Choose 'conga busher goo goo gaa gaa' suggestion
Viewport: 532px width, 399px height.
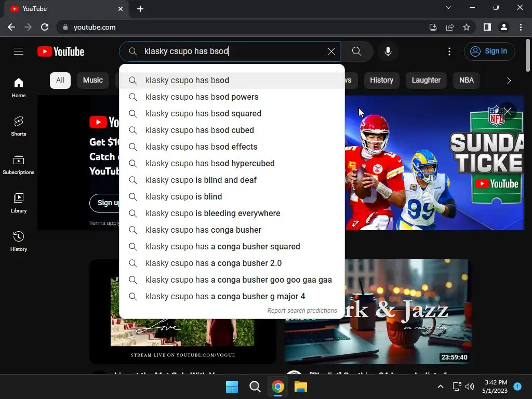232,280
